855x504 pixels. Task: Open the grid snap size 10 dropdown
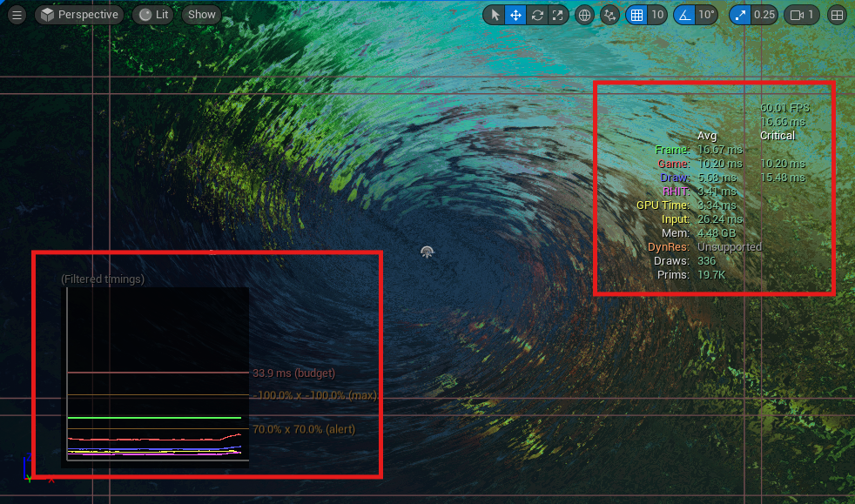tap(658, 15)
